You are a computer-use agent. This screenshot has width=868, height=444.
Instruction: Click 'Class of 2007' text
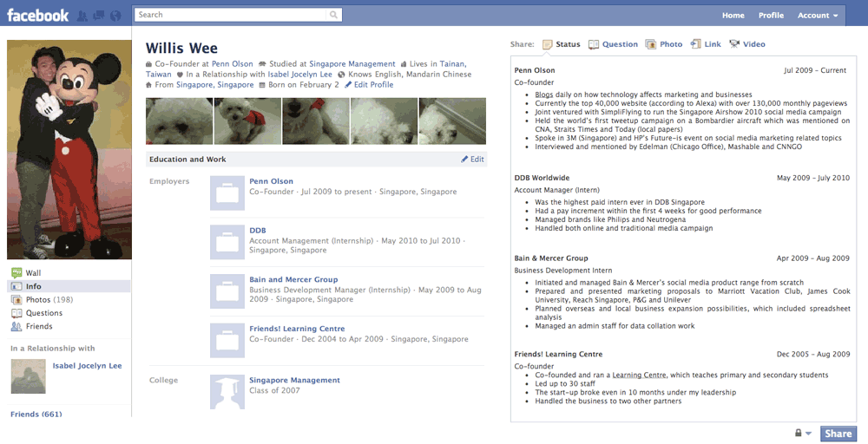pos(274,390)
